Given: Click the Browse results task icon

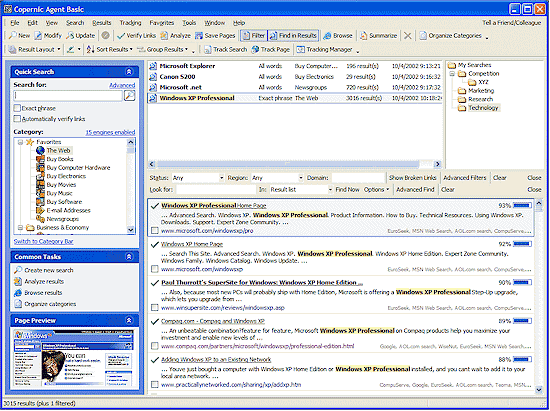Looking at the screenshot, I should click(x=18, y=292).
